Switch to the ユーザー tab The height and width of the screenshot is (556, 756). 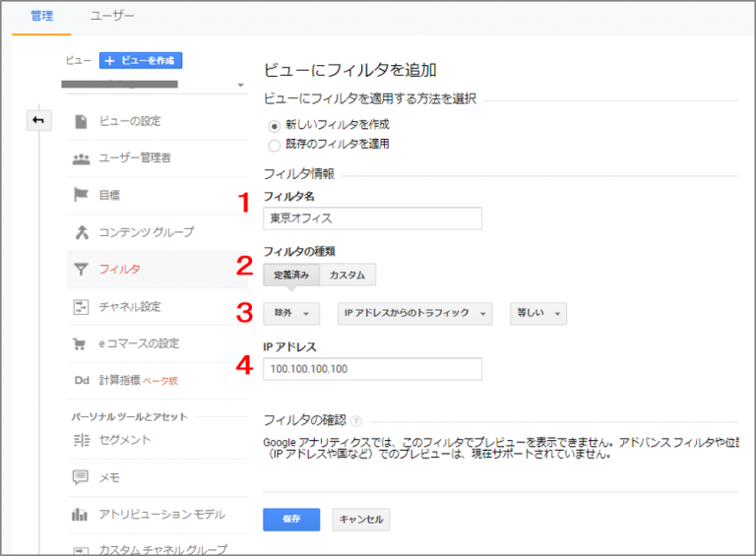(x=111, y=17)
